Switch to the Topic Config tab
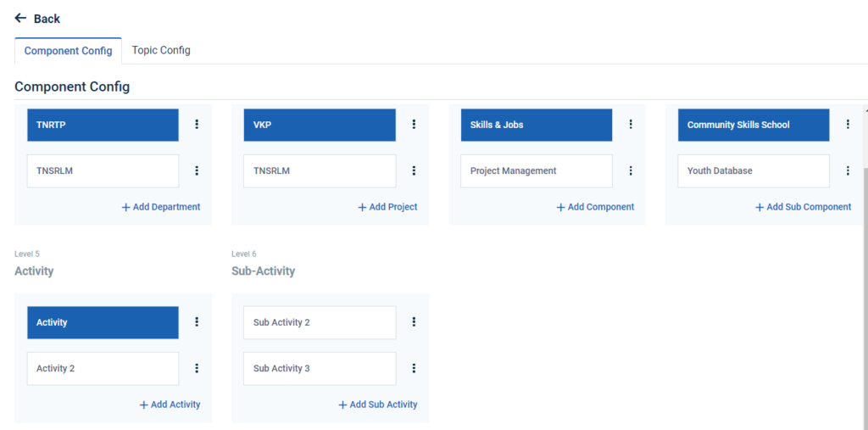 pos(161,51)
